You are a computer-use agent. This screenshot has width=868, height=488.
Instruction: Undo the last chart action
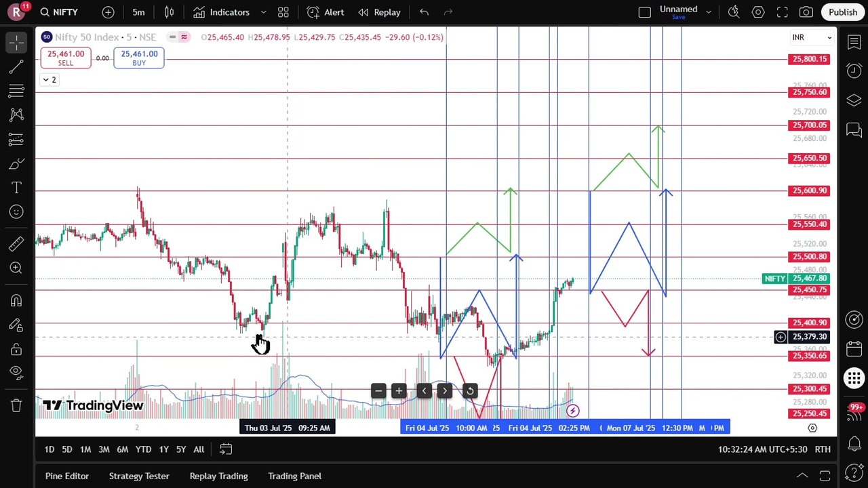424,12
